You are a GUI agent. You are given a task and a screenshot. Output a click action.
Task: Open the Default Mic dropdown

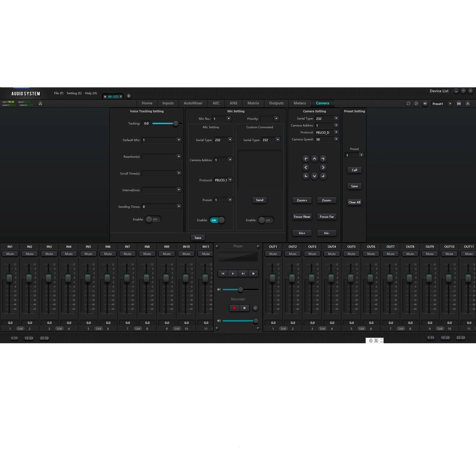178,140
